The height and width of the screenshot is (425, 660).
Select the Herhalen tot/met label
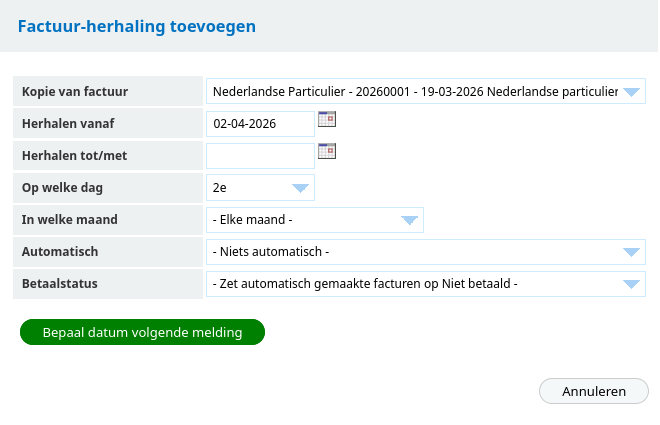(x=74, y=156)
